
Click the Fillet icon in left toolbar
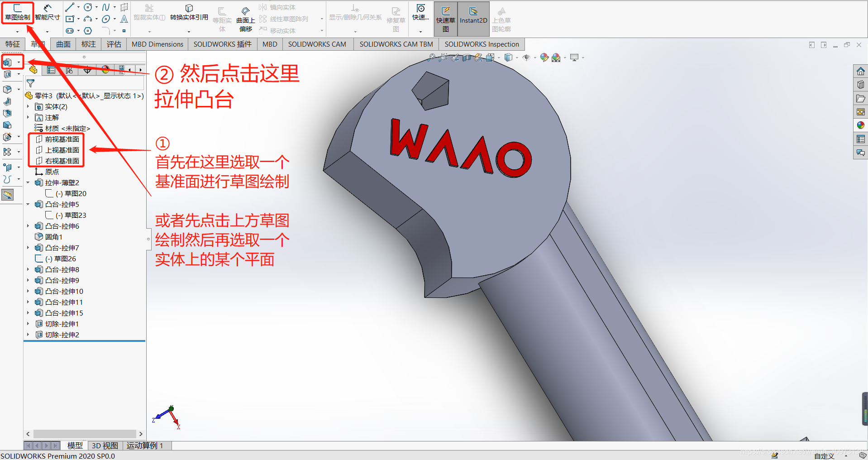pos(7,90)
